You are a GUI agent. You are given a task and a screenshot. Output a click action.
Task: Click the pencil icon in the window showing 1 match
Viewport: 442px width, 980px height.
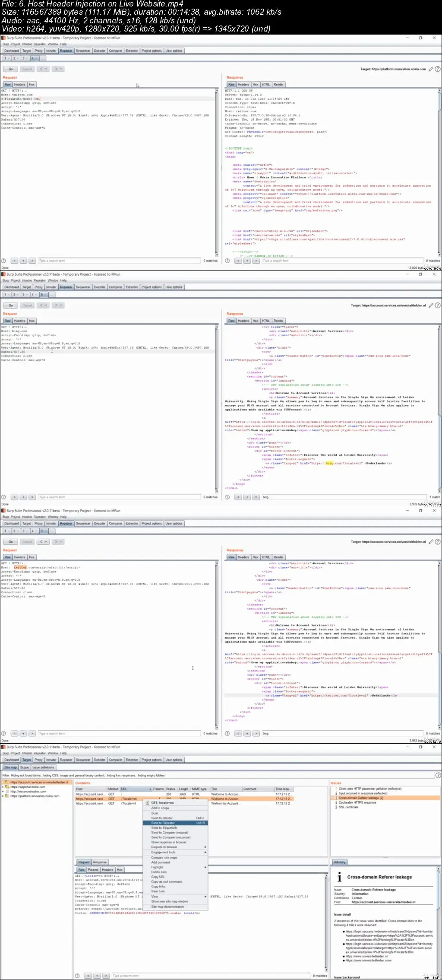click(x=431, y=305)
